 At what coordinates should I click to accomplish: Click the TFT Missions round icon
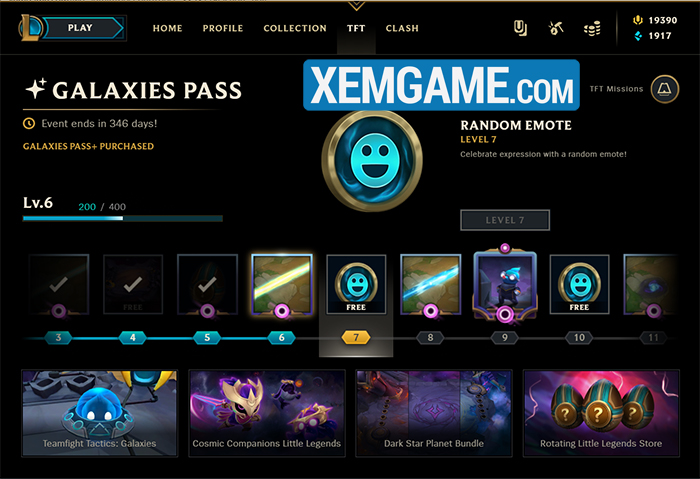[665, 89]
